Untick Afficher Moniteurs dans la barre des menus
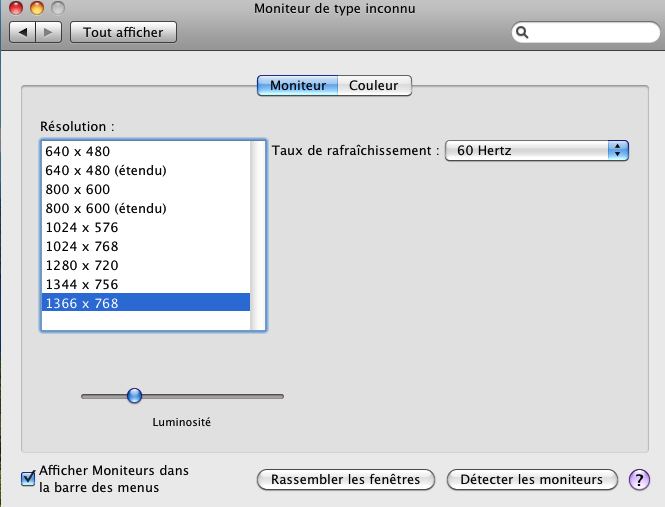This screenshot has height=507, width=665. pos(28,479)
